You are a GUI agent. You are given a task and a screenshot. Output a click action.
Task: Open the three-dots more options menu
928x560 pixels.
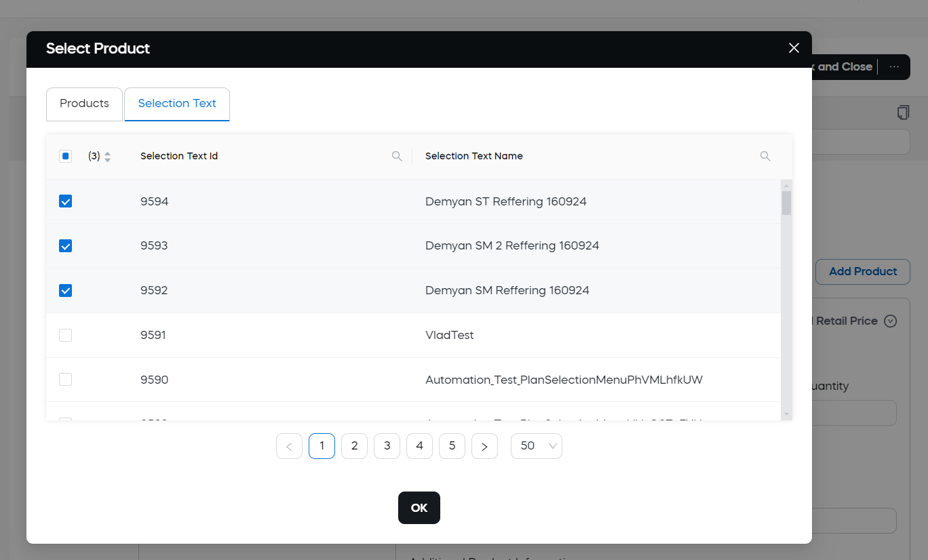(x=894, y=67)
